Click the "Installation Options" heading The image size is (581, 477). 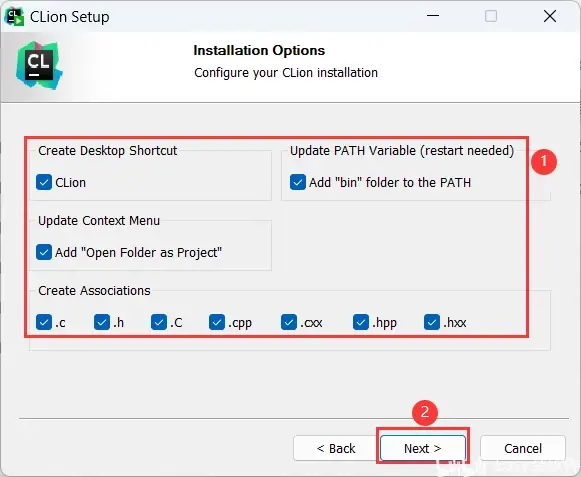click(259, 50)
